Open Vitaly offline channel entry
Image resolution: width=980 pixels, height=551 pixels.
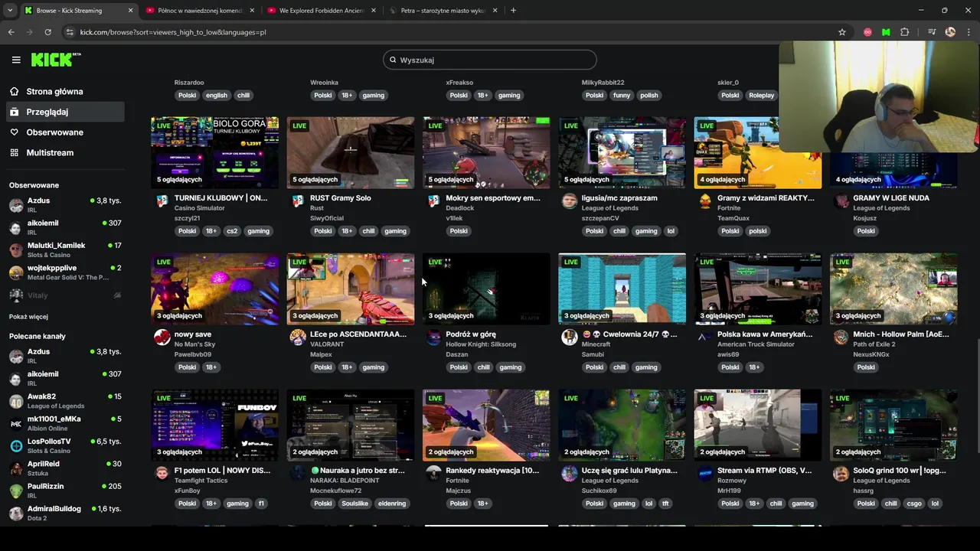click(65, 295)
